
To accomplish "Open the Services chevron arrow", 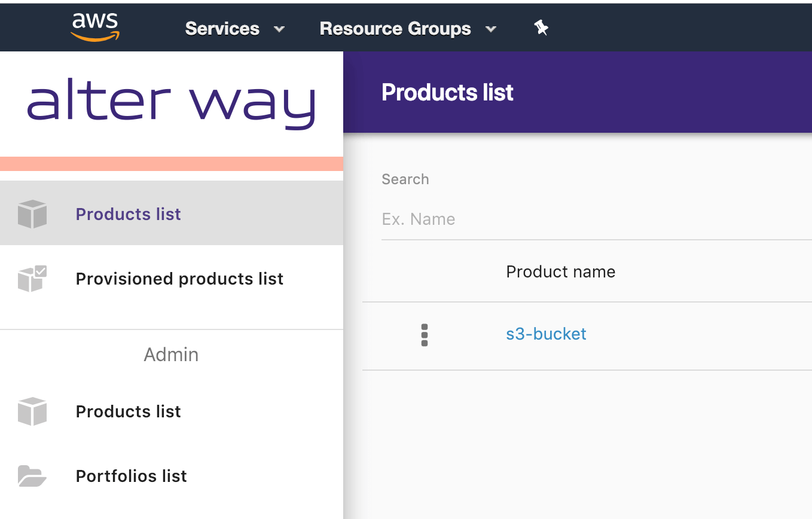I will (279, 29).
